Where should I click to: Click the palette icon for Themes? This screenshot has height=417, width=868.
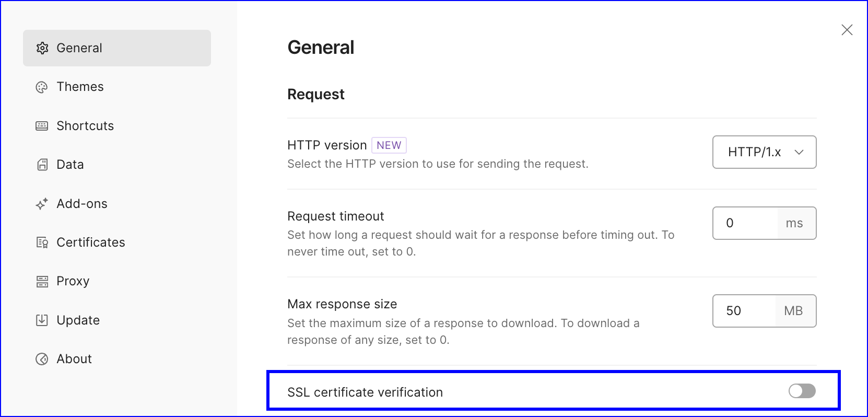pyautogui.click(x=42, y=87)
